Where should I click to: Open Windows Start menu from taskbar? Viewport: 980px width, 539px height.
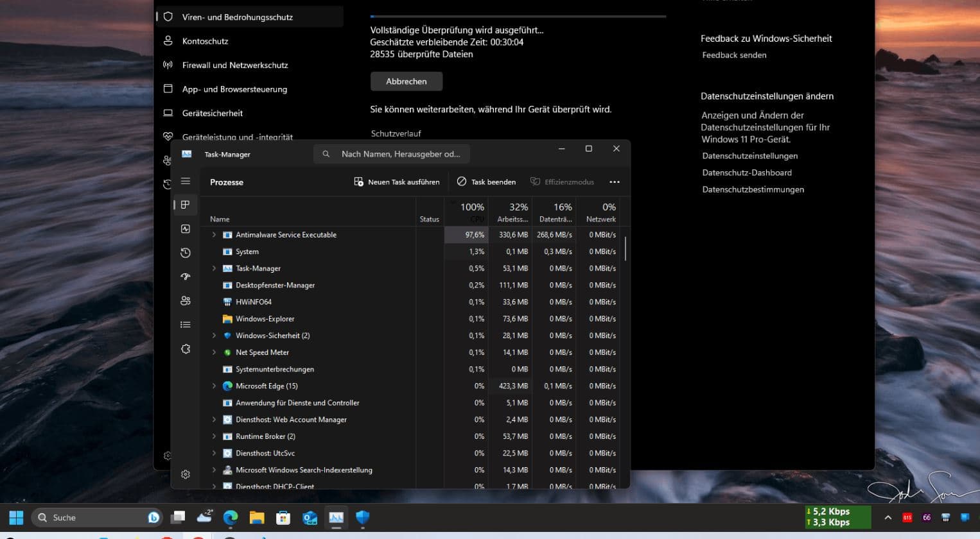tap(16, 518)
